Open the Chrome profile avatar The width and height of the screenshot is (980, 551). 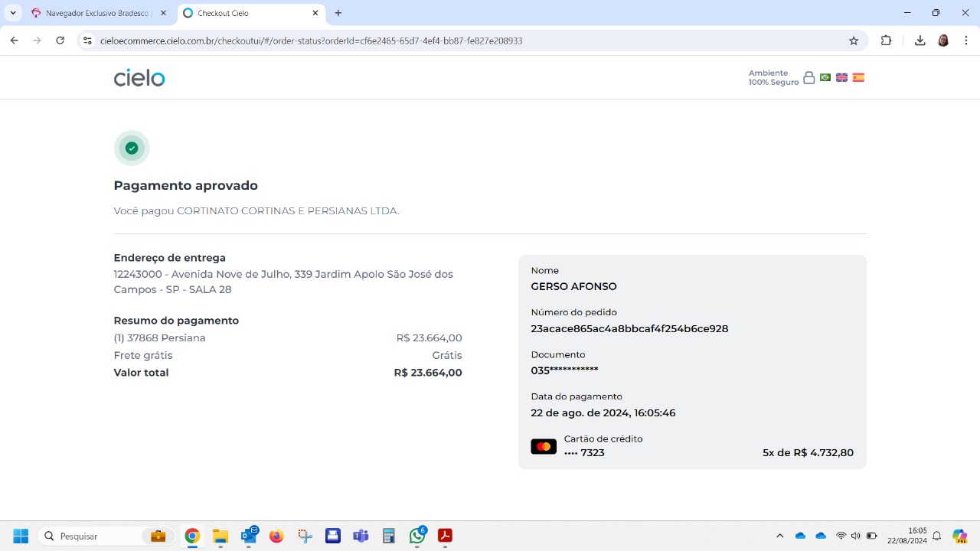pyautogui.click(x=943, y=41)
